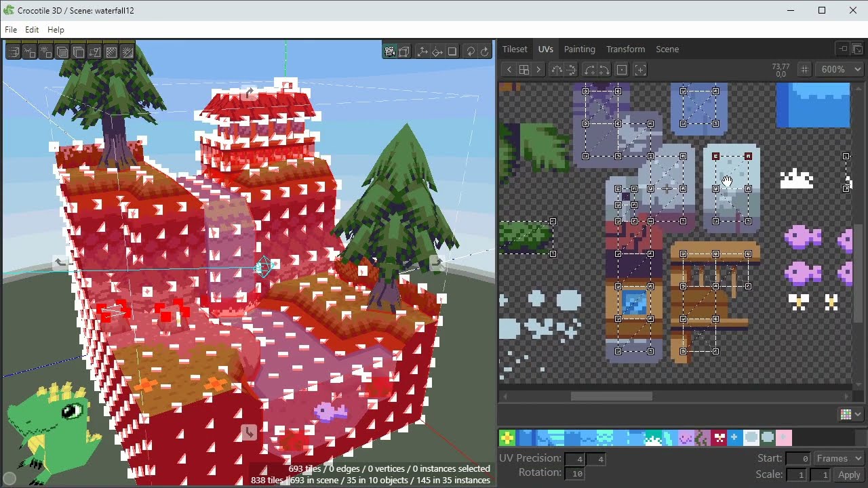The height and width of the screenshot is (488, 868).
Task: Open the Transform tab
Action: [x=626, y=49]
